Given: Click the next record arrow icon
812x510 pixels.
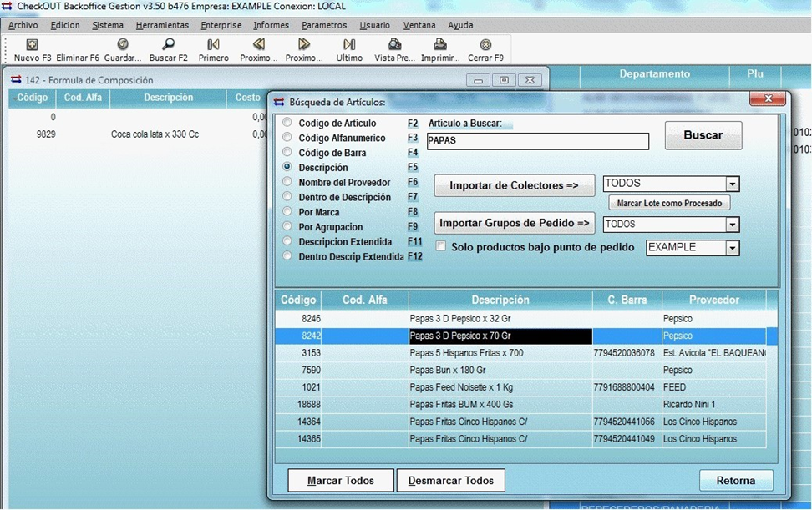Looking at the screenshot, I should click(x=304, y=44).
